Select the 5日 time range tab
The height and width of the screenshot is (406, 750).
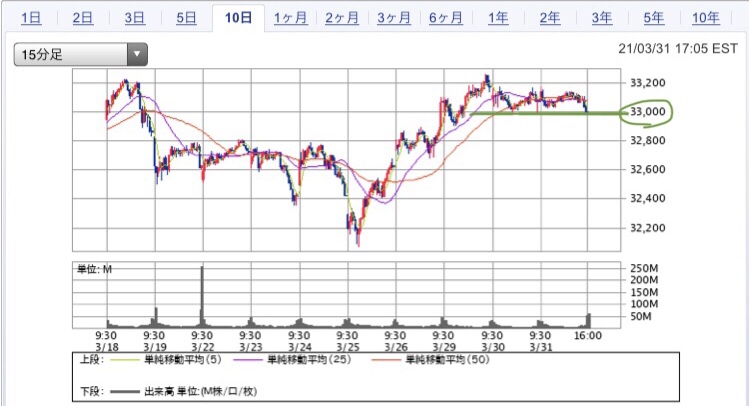187,18
